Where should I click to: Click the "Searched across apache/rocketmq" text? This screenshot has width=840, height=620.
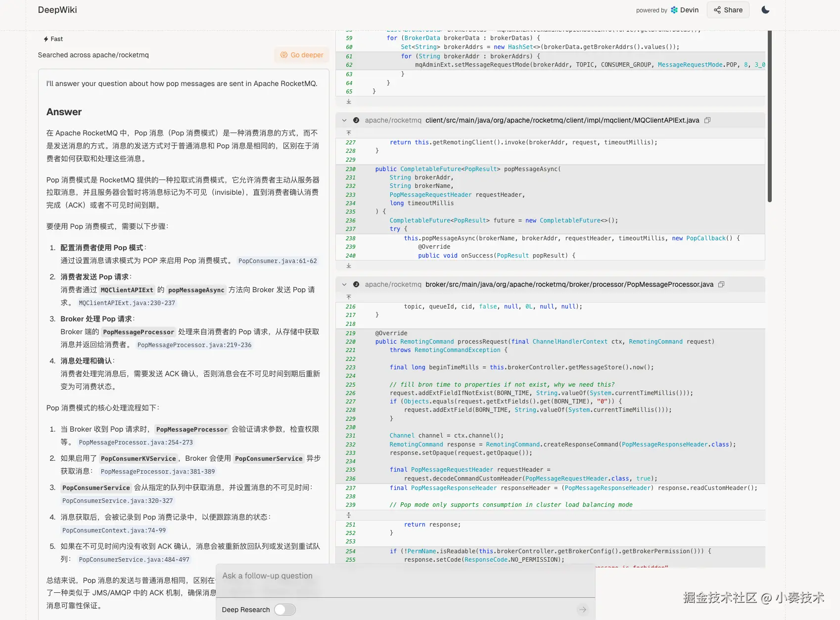[x=93, y=55]
